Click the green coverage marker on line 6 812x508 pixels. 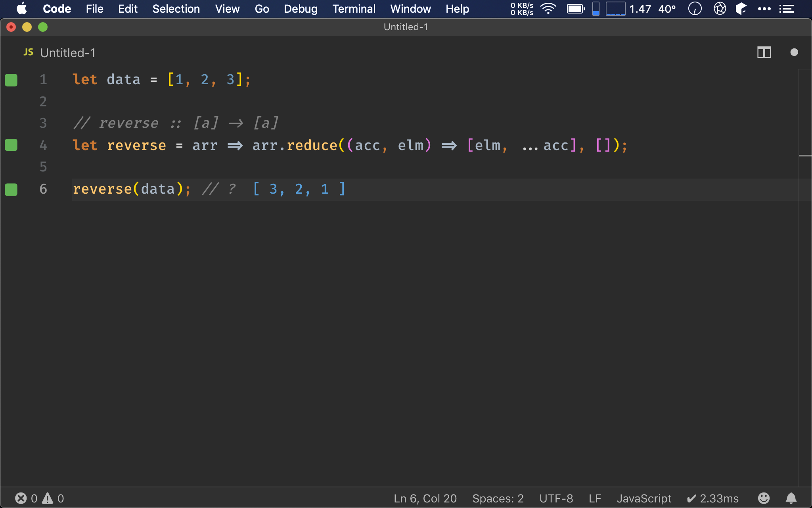(11, 189)
